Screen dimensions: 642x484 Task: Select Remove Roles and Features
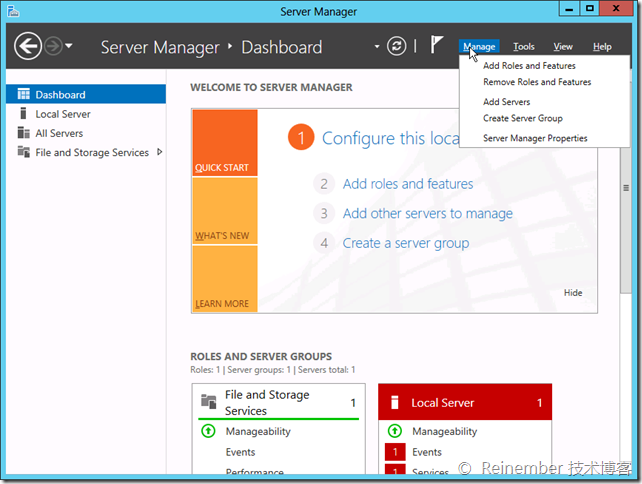(536, 82)
